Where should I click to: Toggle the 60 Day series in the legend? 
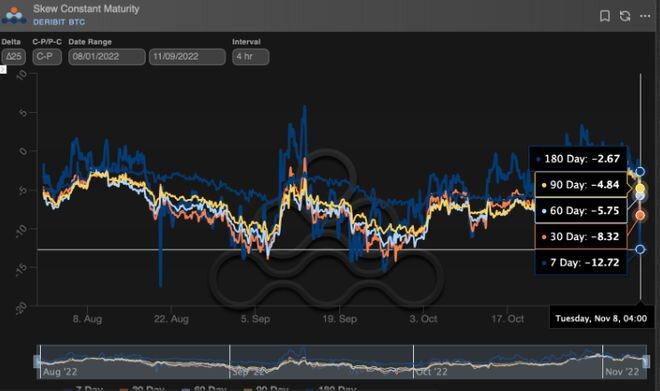point(204,388)
